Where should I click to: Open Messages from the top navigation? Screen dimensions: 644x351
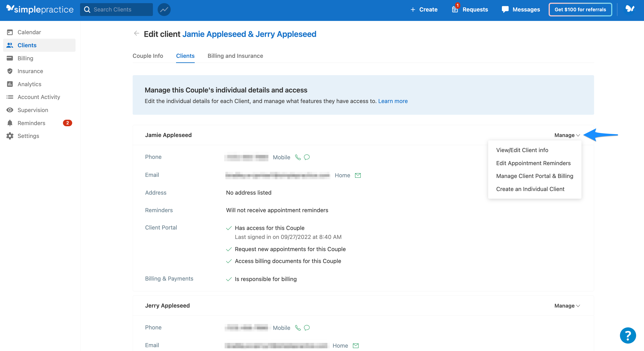point(521,9)
